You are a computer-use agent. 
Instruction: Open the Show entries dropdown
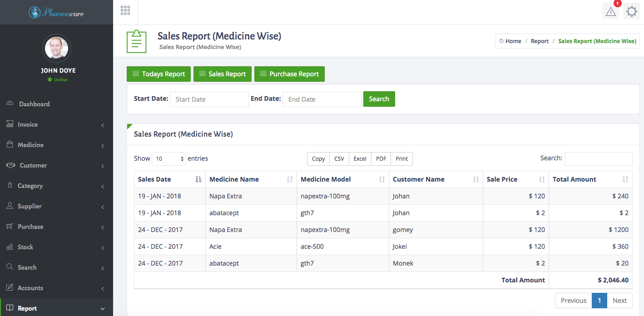click(168, 158)
